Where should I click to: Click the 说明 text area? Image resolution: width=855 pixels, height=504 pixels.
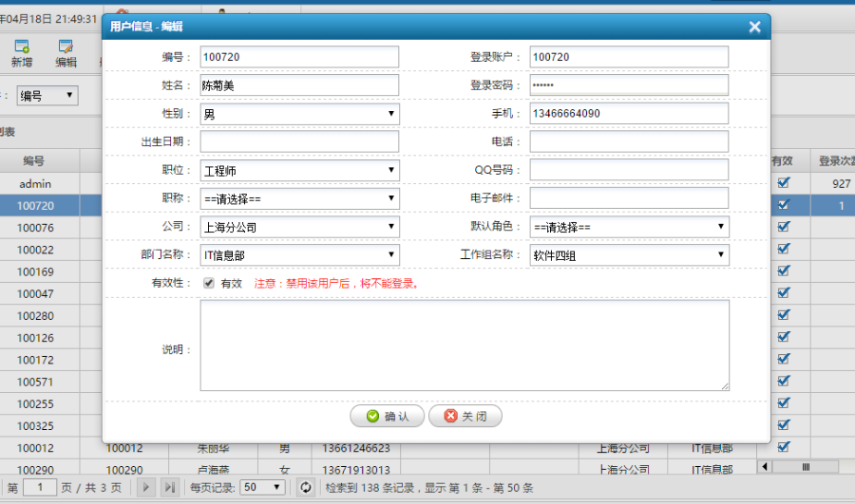tap(464, 345)
